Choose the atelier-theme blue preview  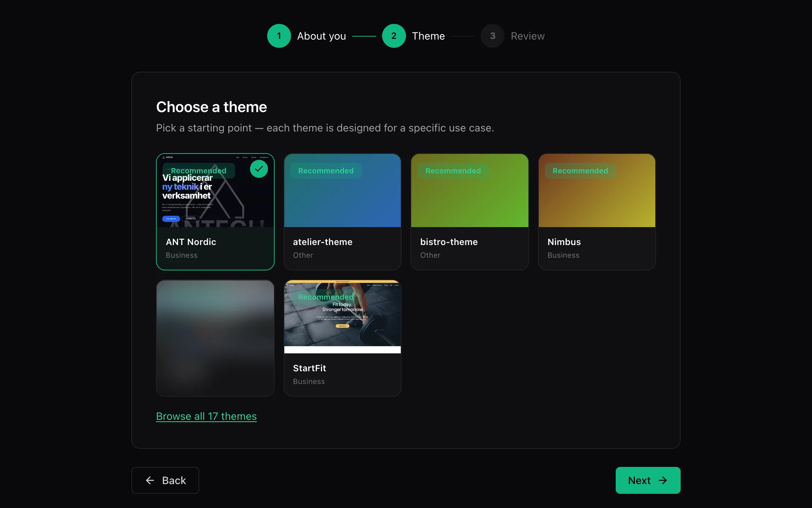343,190
